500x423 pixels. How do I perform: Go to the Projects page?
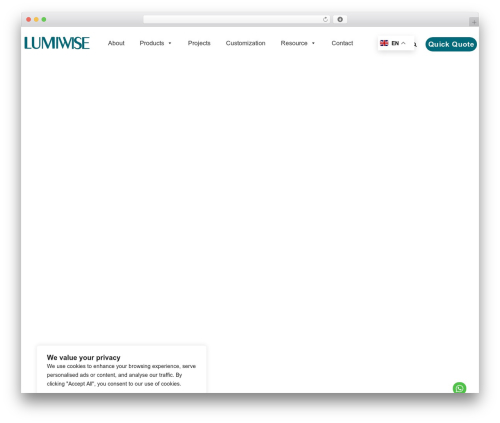click(199, 43)
